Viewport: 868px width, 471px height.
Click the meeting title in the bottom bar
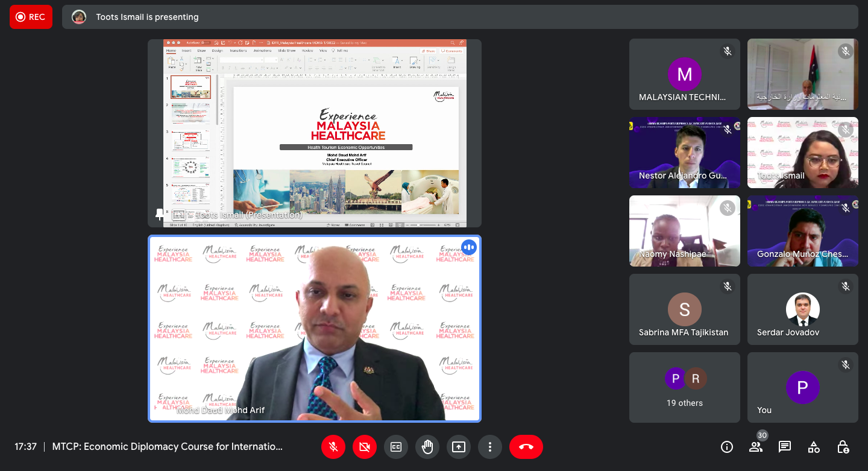pyautogui.click(x=168, y=447)
